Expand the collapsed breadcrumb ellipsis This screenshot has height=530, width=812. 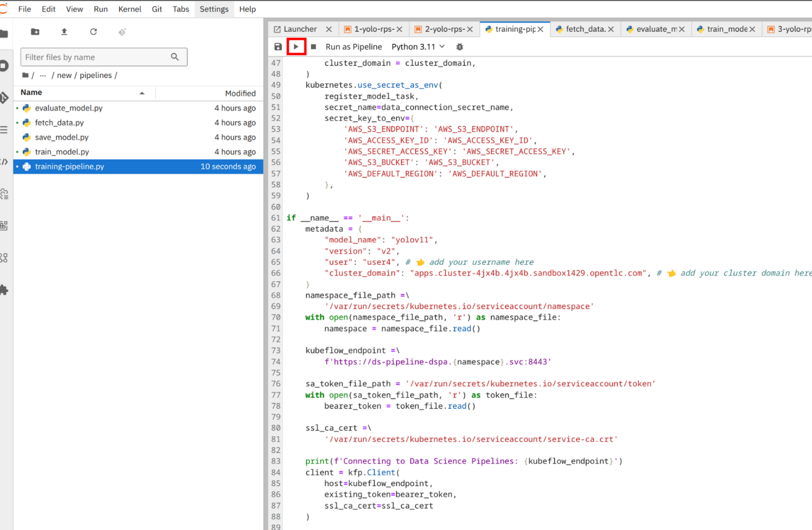[x=43, y=75]
